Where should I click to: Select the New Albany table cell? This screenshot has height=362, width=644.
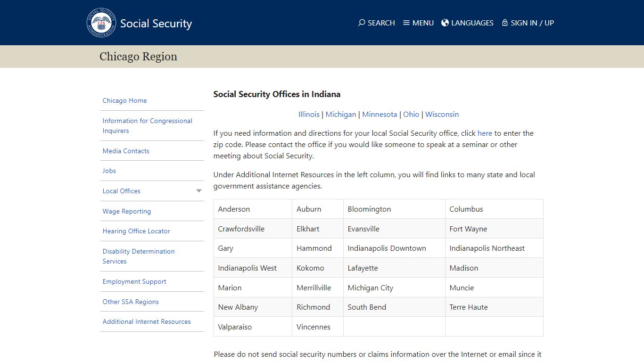pos(253,307)
